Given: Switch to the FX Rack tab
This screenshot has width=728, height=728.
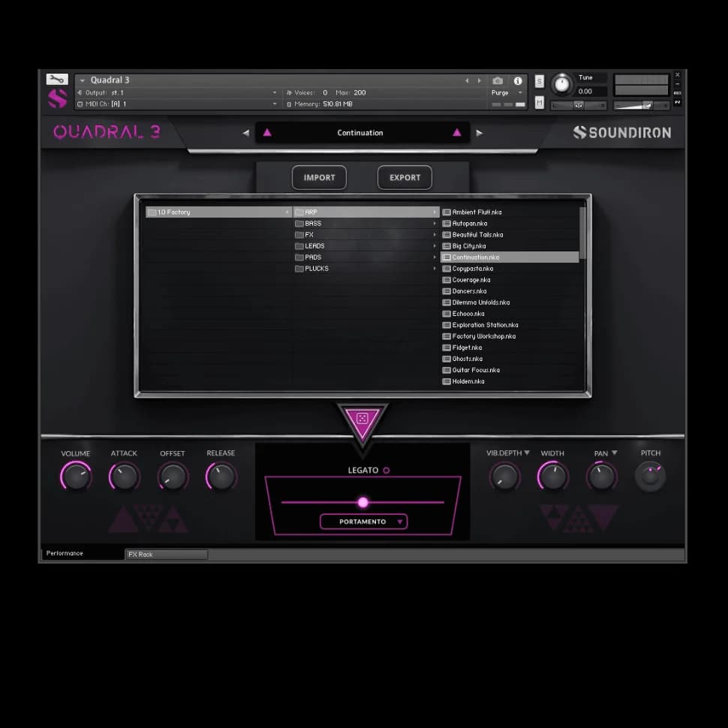Looking at the screenshot, I should pyautogui.click(x=166, y=555).
